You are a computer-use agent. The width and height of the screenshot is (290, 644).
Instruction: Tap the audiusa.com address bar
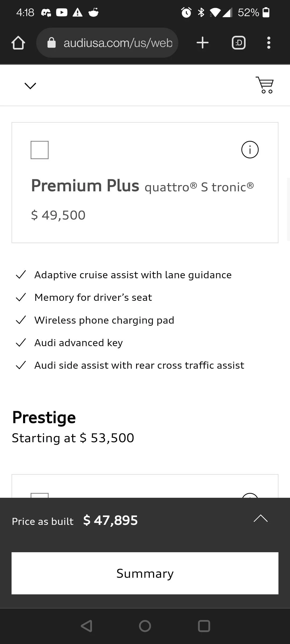pyautogui.click(x=118, y=43)
